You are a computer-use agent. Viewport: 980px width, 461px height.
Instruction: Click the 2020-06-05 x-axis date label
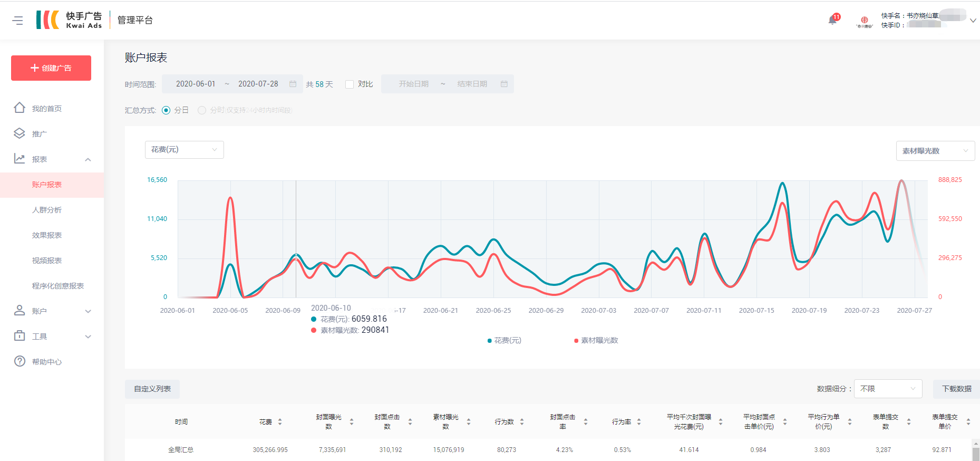[230, 311]
